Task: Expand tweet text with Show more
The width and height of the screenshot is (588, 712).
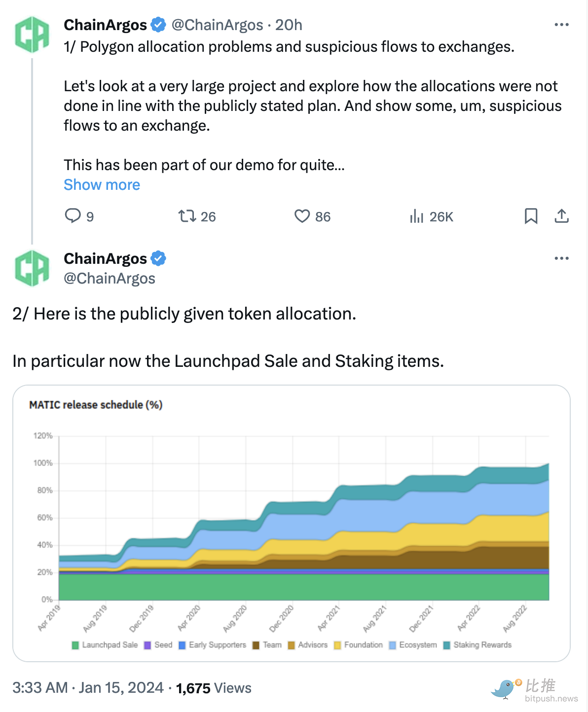Action: coord(102,185)
